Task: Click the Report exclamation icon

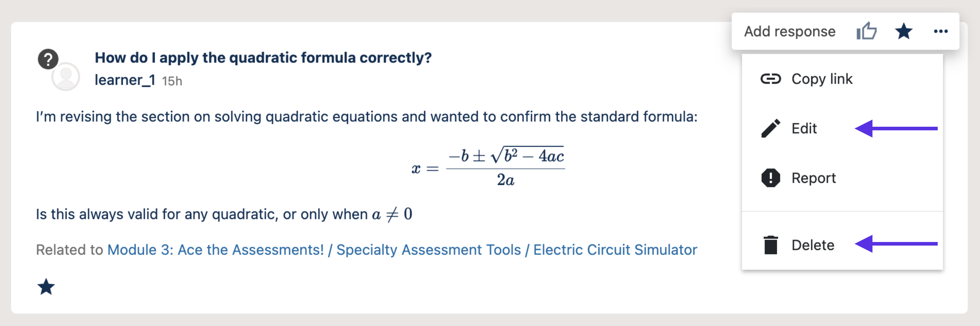Action: (770, 178)
